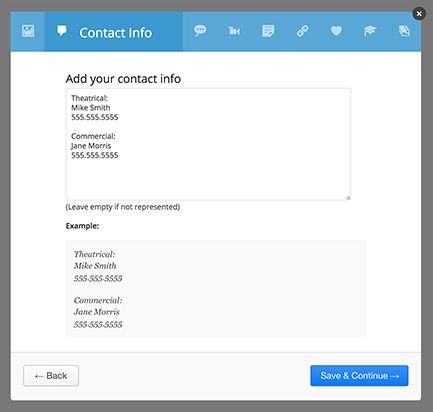Go to the video camera step
This screenshot has width=433, height=412.
pyautogui.click(x=234, y=31)
